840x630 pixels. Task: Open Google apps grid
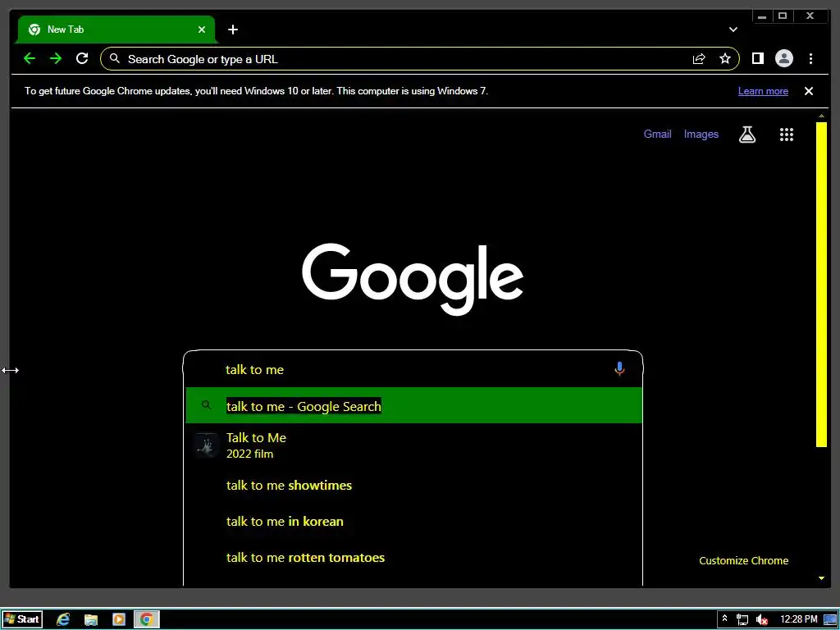coord(786,135)
